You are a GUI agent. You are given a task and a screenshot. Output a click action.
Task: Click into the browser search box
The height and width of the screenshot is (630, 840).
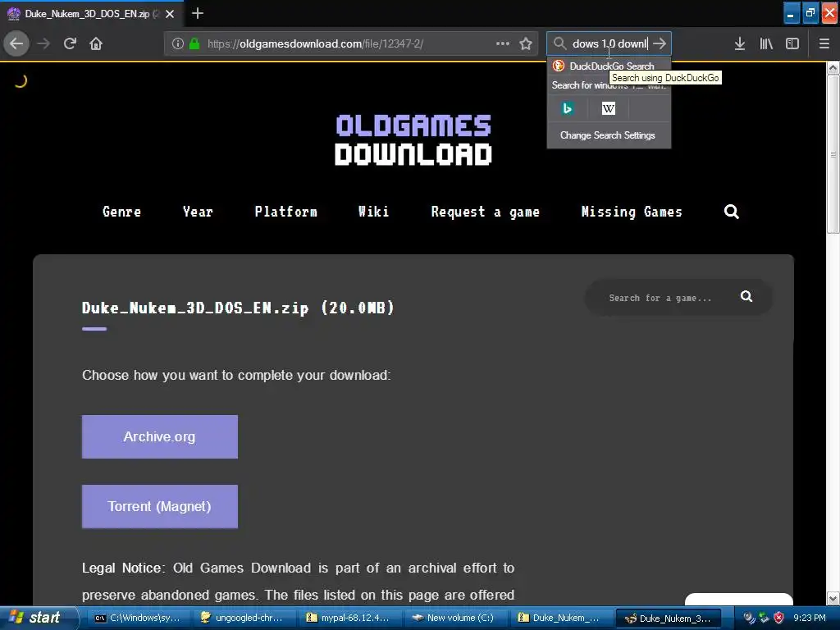tap(609, 43)
